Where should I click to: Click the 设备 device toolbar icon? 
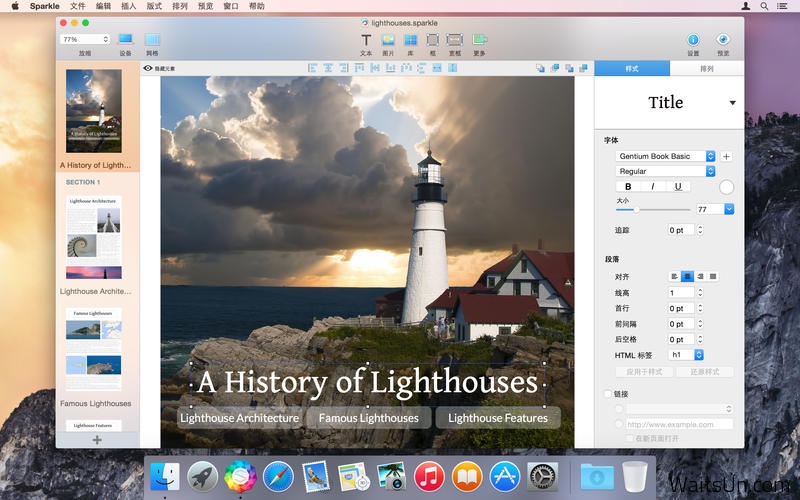[126, 40]
